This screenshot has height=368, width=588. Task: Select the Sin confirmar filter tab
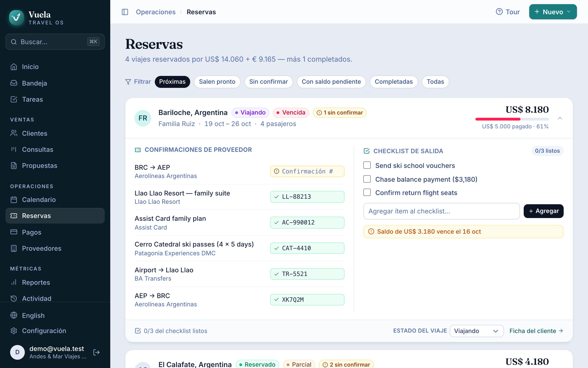[x=269, y=82]
